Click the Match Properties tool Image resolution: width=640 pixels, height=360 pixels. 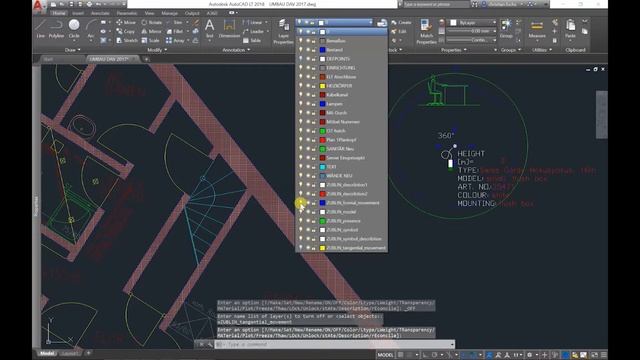tap(426, 31)
